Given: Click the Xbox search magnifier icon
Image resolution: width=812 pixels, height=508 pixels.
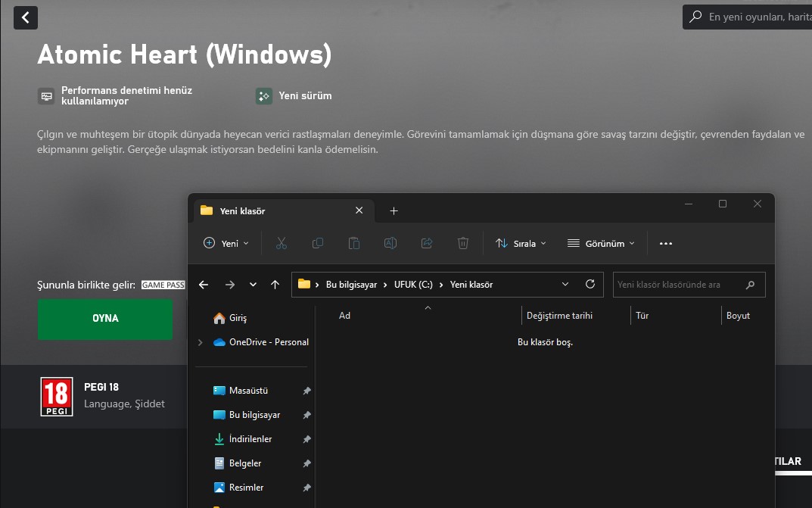Looking at the screenshot, I should point(695,17).
